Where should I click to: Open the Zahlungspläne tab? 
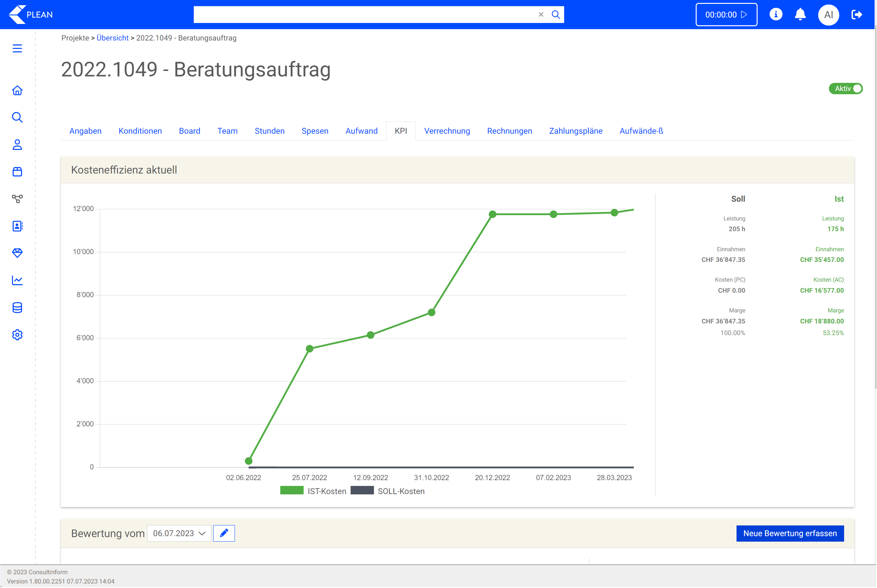pos(575,131)
